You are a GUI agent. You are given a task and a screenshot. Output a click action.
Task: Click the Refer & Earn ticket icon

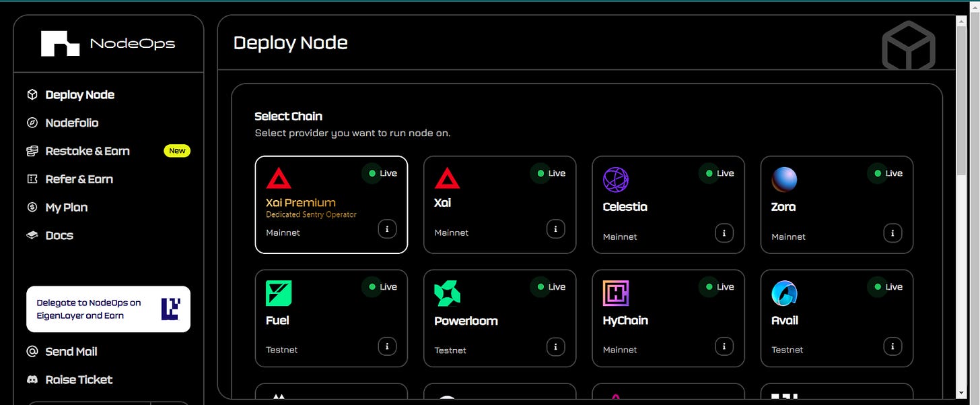coord(32,179)
